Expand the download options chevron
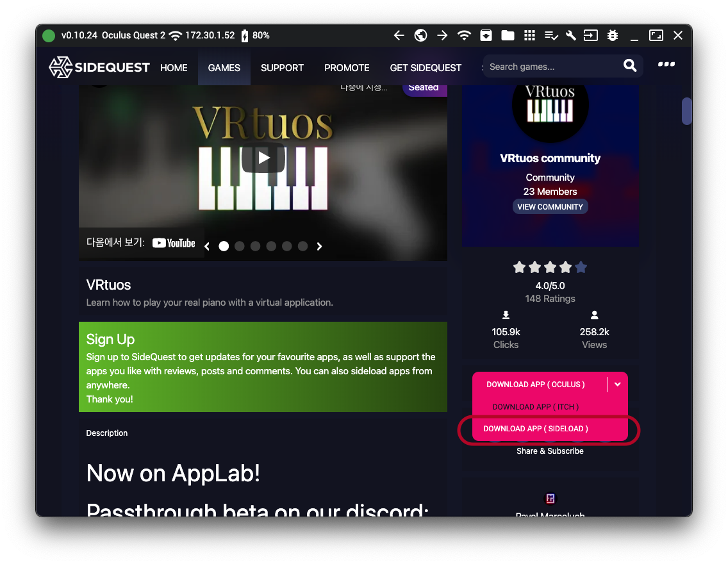Image resolution: width=728 pixels, height=564 pixels. click(x=618, y=385)
